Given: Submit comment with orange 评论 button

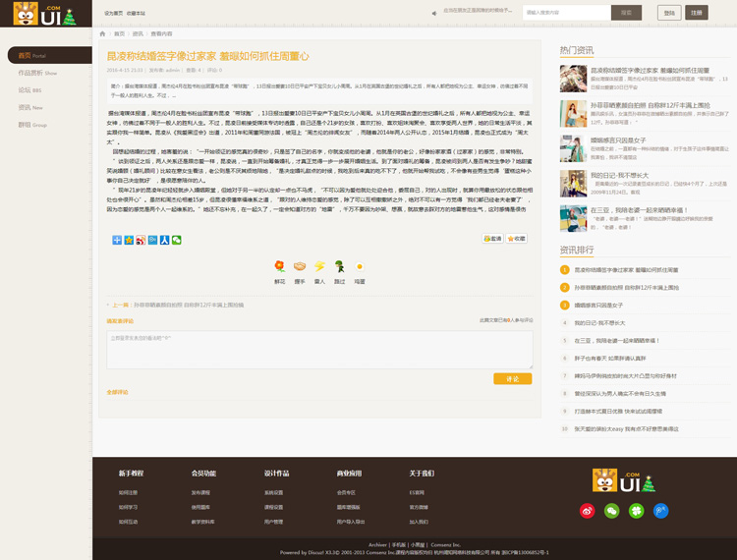Looking at the screenshot, I should 512,378.
